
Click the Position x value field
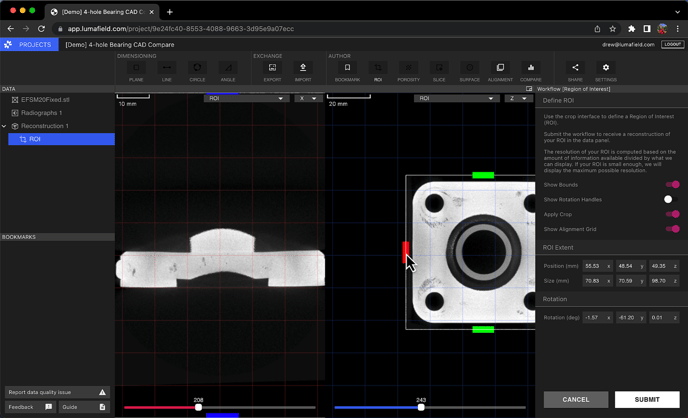tap(594, 266)
